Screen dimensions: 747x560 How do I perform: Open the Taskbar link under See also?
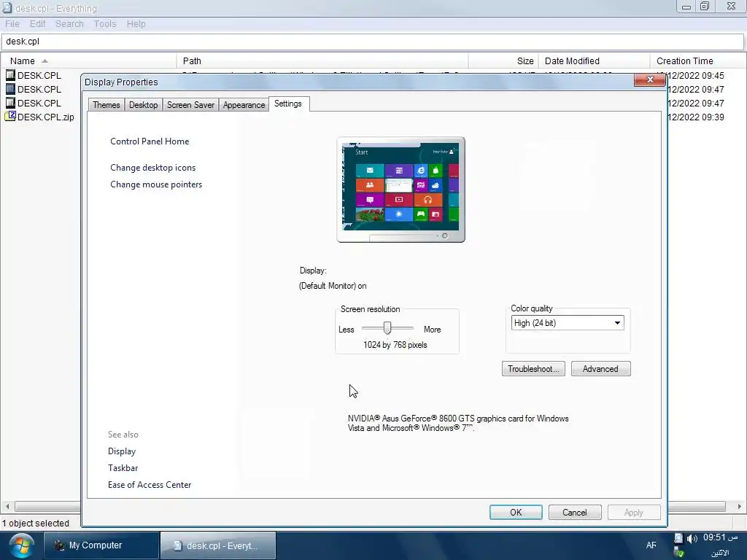click(123, 468)
